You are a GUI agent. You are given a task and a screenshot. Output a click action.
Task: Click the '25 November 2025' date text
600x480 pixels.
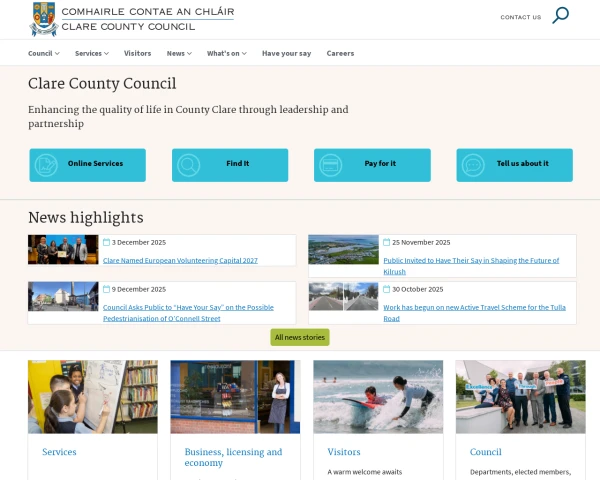point(421,242)
